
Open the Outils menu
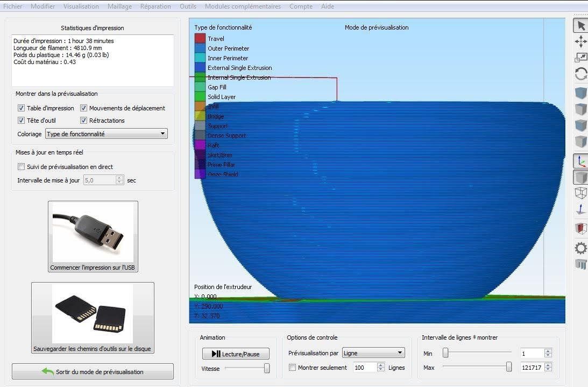(x=188, y=6)
